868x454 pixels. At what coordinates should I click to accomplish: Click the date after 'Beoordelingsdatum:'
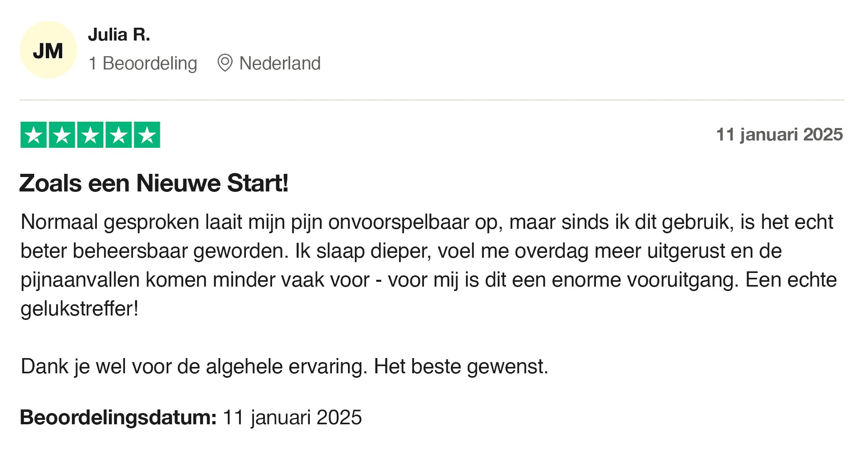pos(292,417)
